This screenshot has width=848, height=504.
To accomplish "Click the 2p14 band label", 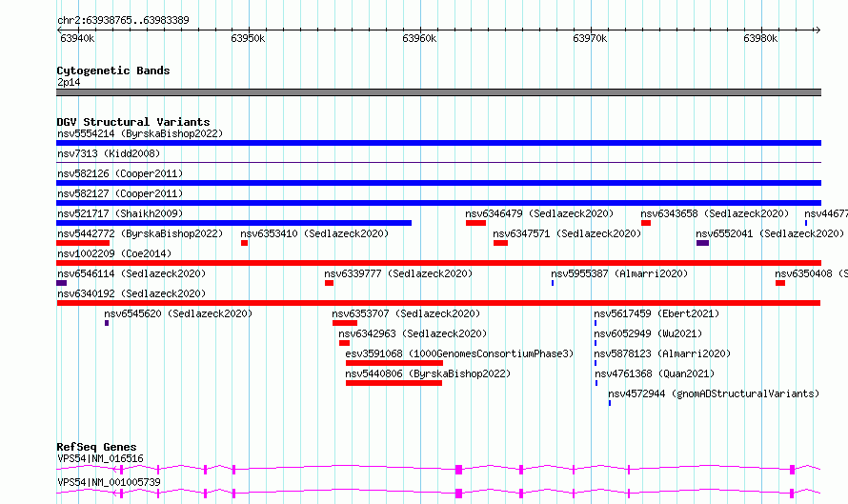I will pyautogui.click(x=69, y=82).
